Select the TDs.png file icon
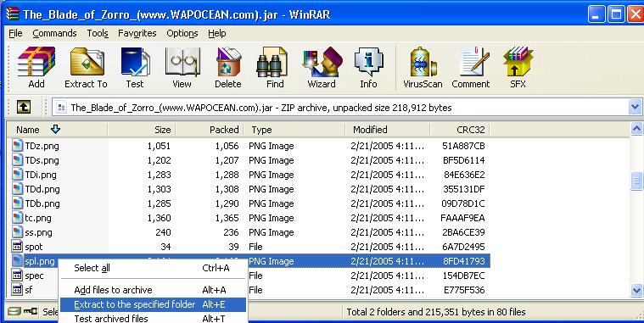 coord(17,160)
